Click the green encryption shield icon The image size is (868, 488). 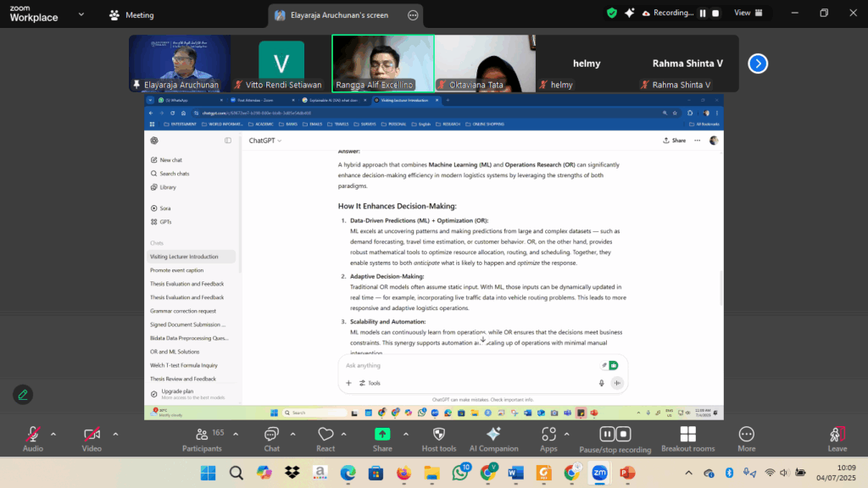(x=612, y=13)
